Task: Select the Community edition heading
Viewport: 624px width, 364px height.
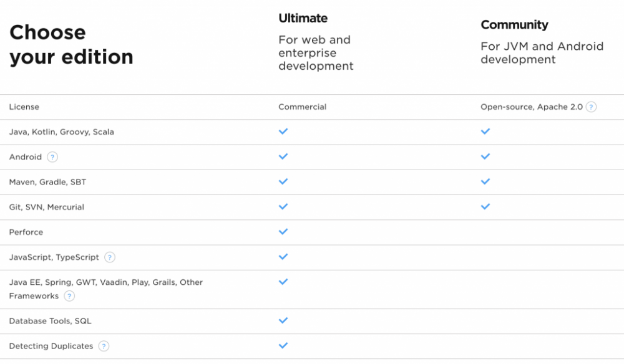Action: 514,25
